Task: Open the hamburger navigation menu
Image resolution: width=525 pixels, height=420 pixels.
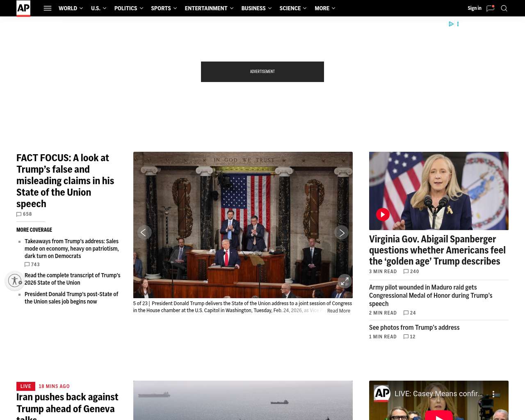Action: [x=48, y=8]
